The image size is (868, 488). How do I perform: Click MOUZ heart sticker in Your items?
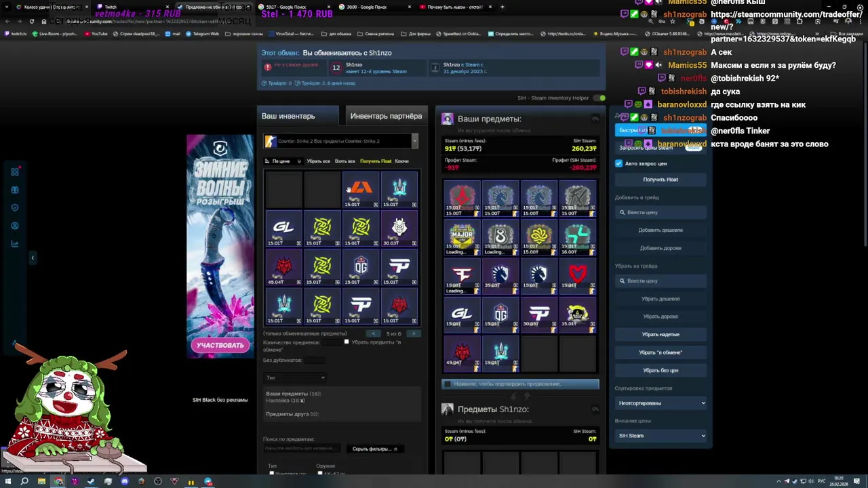point(578,277)
